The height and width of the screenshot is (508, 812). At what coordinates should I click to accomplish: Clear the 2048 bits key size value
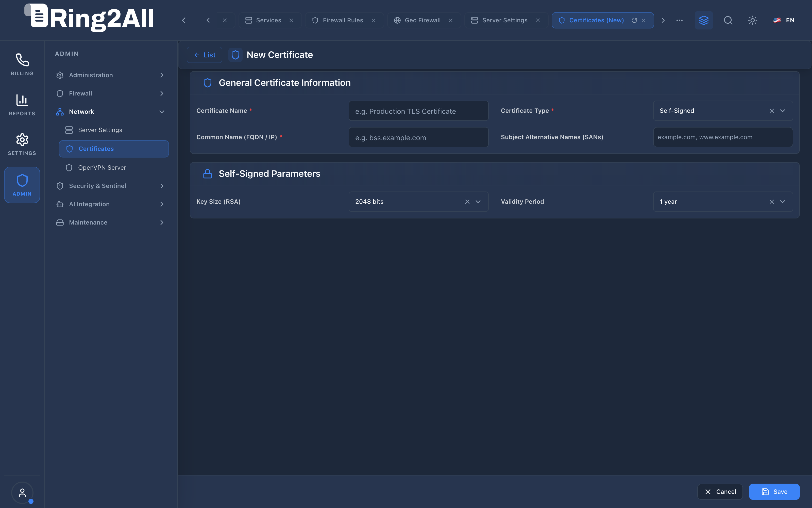(x=467, y=202)
